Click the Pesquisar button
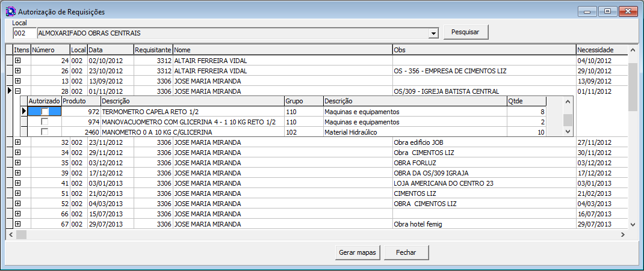The height and width of the screenshot is (271, 644). [x=465, y=32]
